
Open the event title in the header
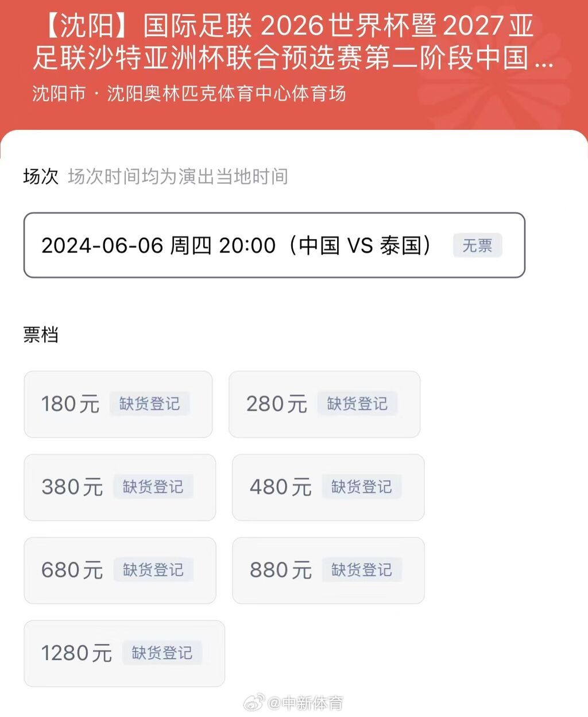293,42
